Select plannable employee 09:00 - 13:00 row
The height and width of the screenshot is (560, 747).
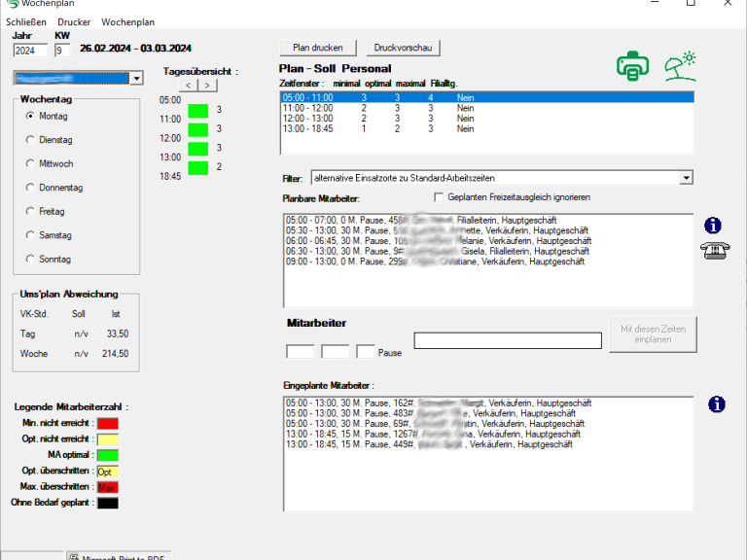coord(488,262)
